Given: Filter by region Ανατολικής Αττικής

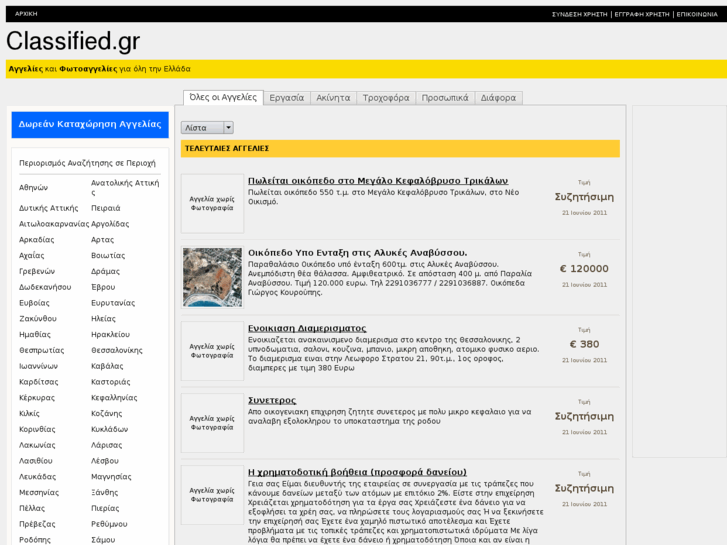Looking at the screenshot, I should click(x=125, y=187).
